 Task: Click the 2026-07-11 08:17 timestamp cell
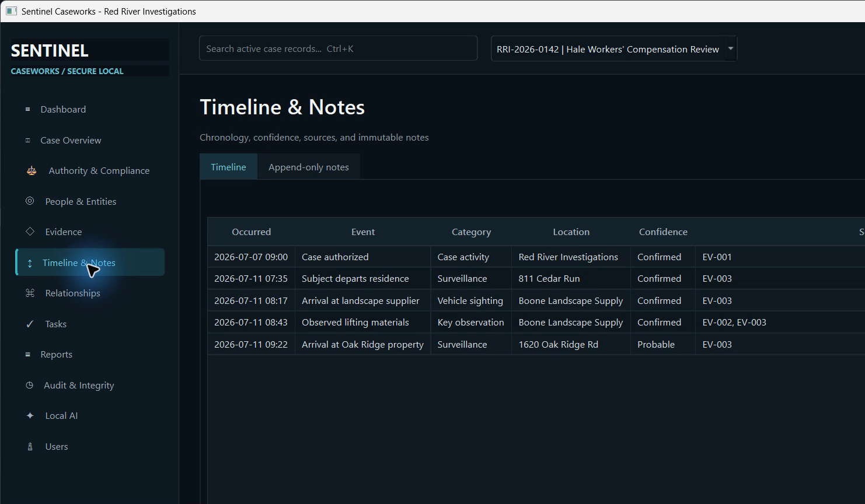(x=251, y=300)
